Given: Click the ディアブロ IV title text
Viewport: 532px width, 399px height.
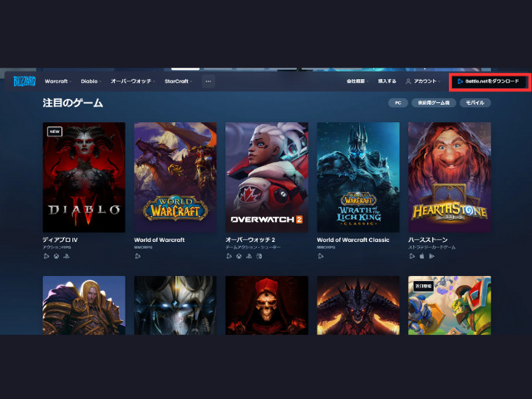Looking at the screenshot, I should point(60,240).
